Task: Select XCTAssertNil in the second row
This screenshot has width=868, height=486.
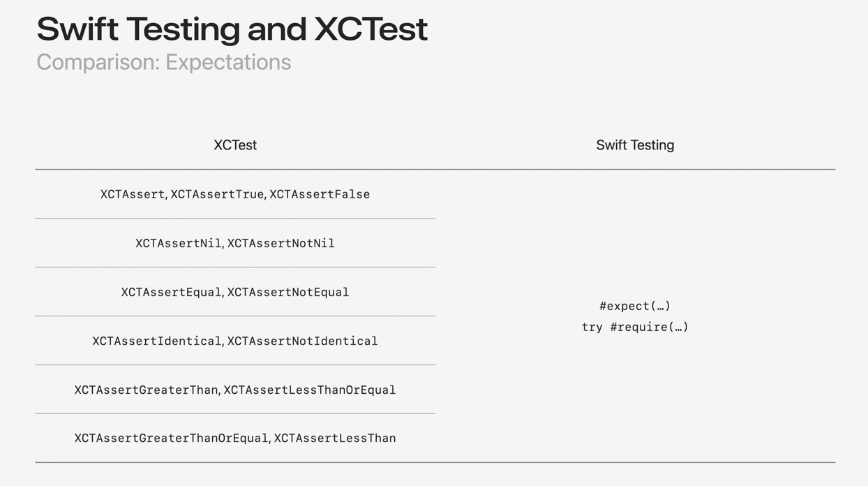Action: 178,243
